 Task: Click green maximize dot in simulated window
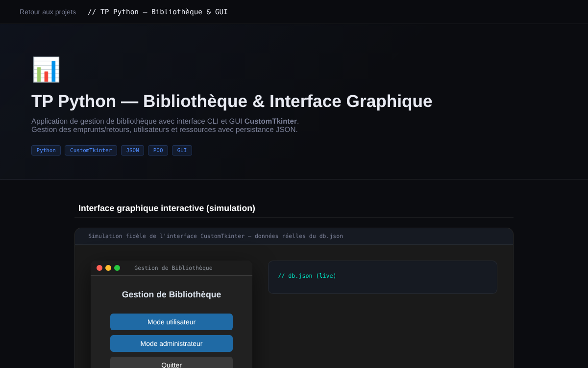[117, 268]
